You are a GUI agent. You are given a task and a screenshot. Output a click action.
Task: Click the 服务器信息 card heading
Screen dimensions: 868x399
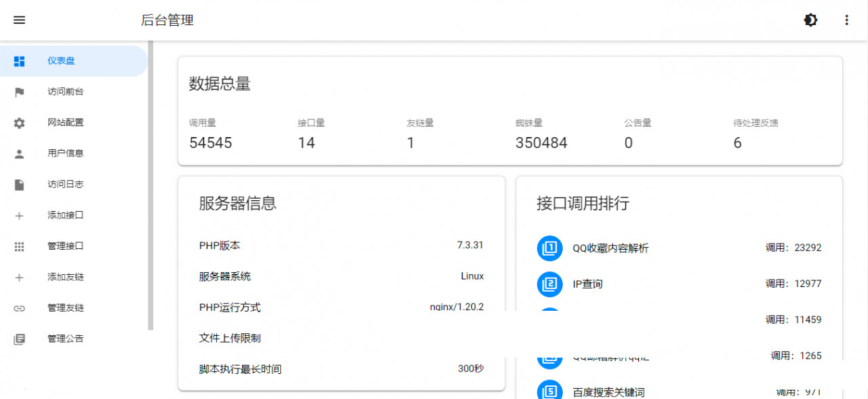click(238, 204)
